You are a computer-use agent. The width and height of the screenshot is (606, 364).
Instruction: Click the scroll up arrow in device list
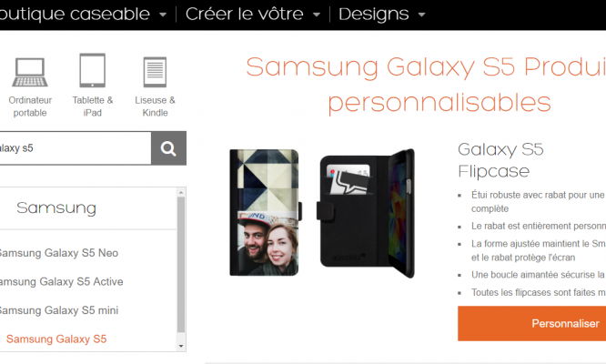[x=181, y=192]
